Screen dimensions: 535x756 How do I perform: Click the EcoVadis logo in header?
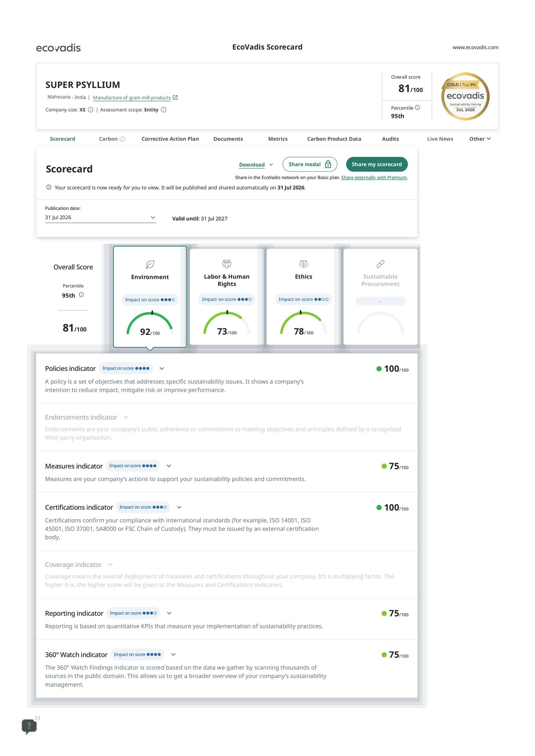click(x=58, y=48)
